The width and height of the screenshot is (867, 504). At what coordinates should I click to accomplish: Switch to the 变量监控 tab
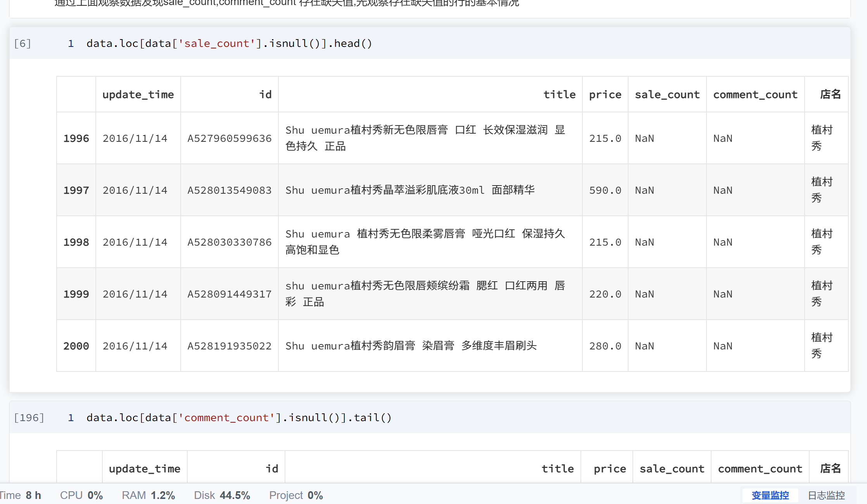(770, 495)
